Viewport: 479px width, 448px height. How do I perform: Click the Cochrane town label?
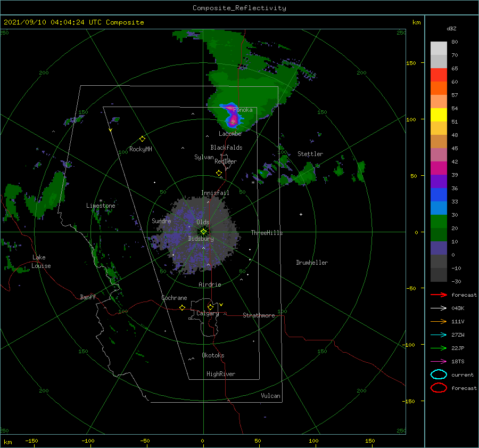tap(174, 298)
